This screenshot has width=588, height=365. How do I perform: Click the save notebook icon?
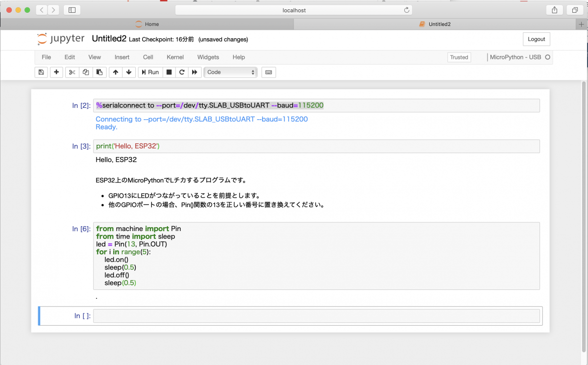coord(41,72)
